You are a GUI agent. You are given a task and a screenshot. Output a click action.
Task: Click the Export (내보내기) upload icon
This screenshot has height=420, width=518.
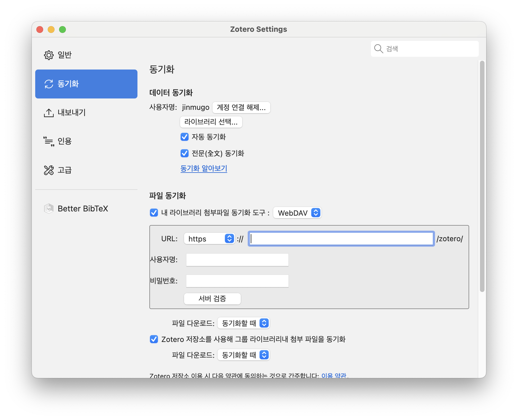click(x=49, y=113)
